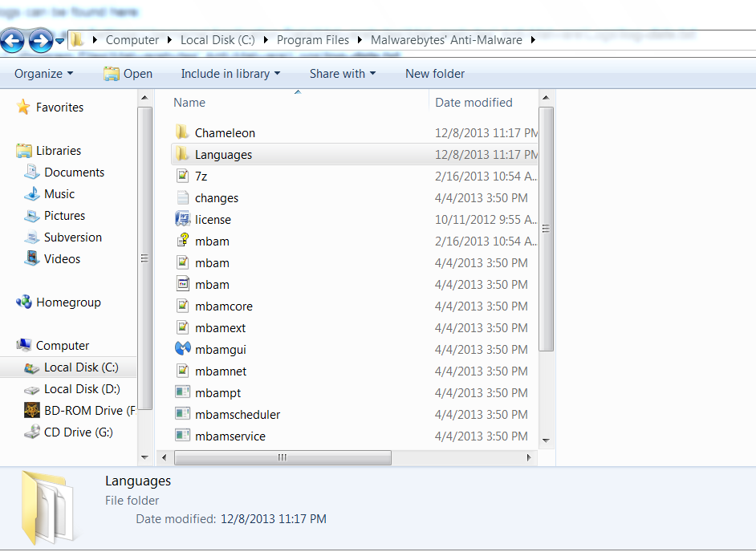
Task: Click the horizontal scrollbar thumb
Action: (282, 457)
